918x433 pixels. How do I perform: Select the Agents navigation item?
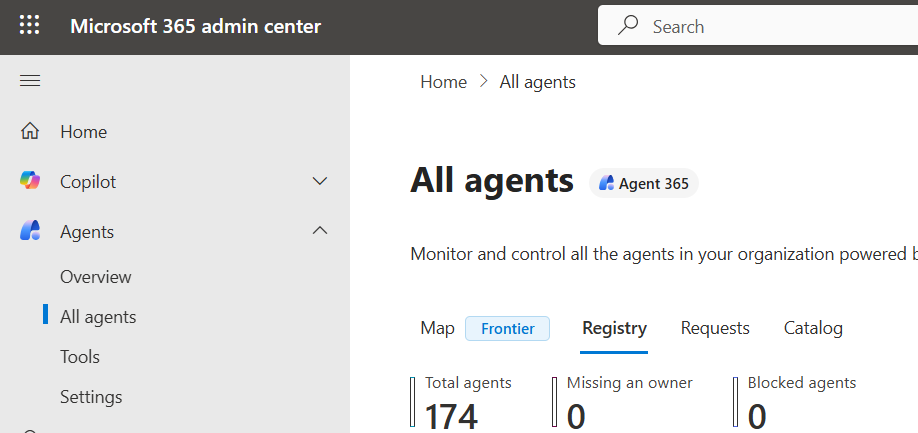click(x=87, y=232)
